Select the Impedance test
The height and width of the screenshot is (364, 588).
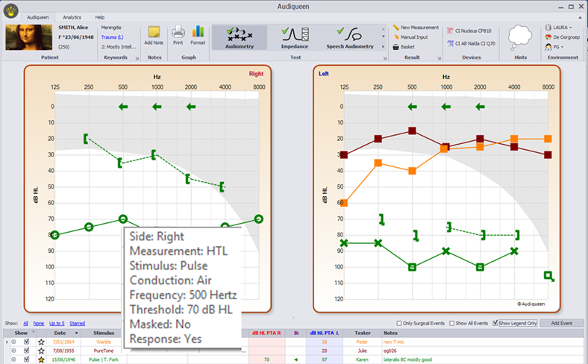click(x=295, y=38)
